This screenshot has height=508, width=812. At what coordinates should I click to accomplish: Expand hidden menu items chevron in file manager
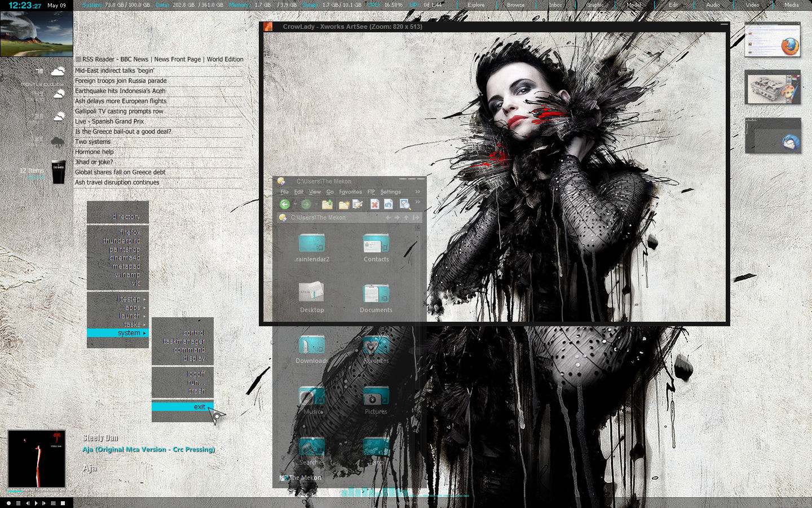[418, 192]
